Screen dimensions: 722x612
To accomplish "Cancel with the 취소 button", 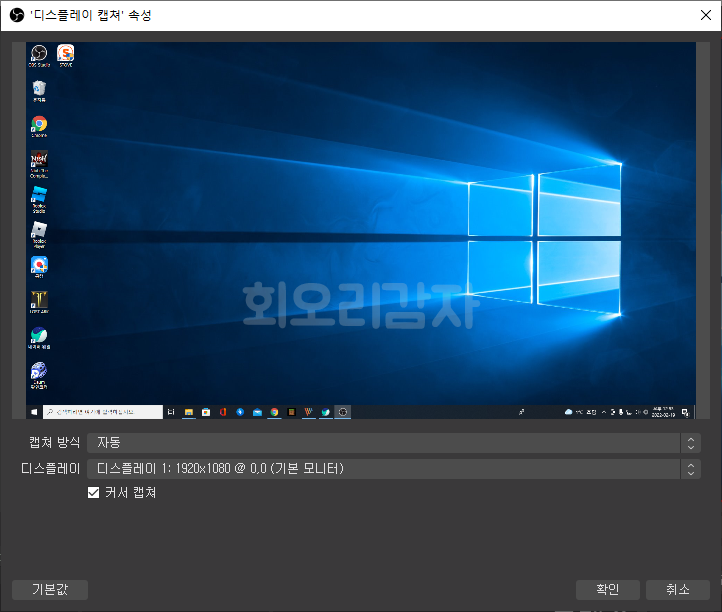I will pyautogui.click(x=678, y=590).
